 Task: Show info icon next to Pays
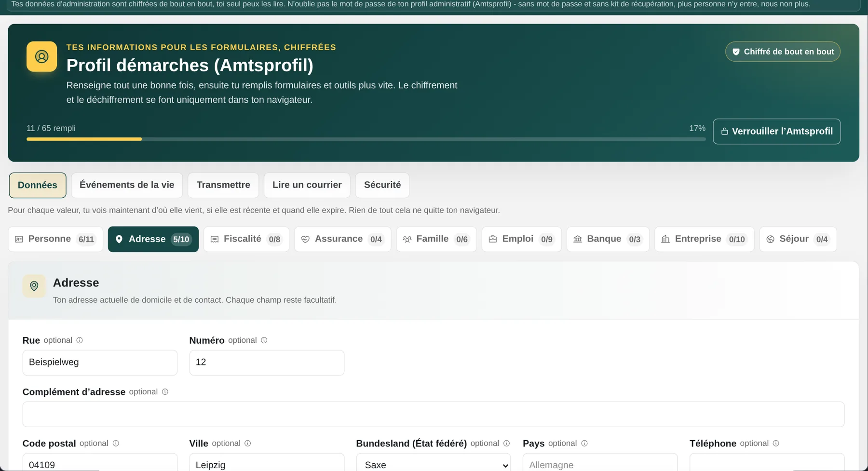[584, 444]
